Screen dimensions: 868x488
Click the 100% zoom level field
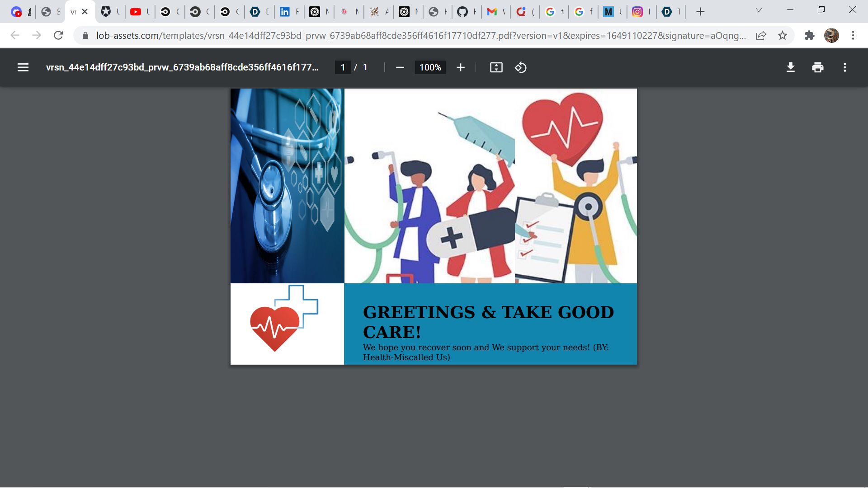[430, 67]
